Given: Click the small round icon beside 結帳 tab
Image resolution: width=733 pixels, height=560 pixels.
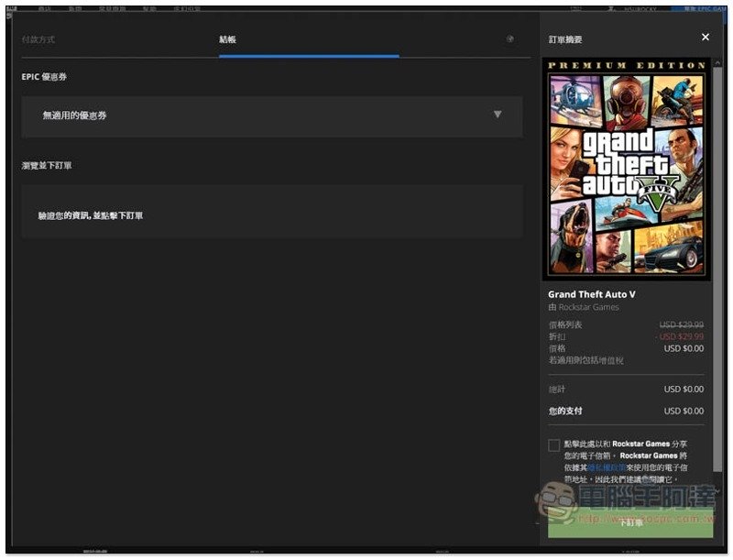Looking at the screenshot, I should pos(509,39).
